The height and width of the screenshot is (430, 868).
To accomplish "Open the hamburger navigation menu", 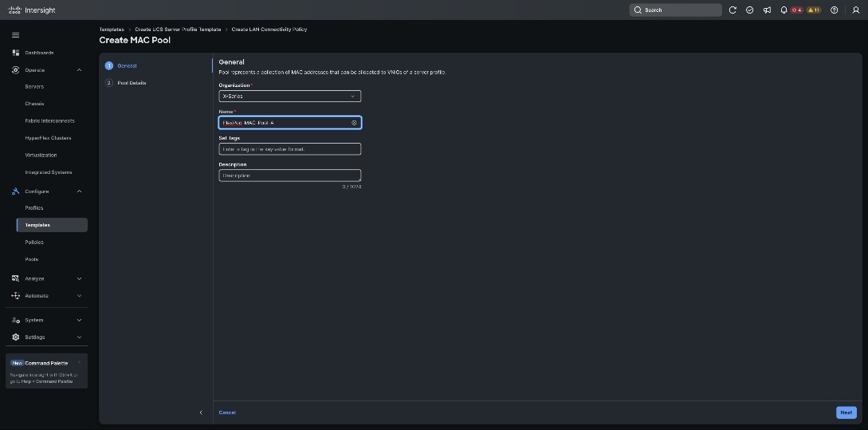I will (x=15, y=35).
